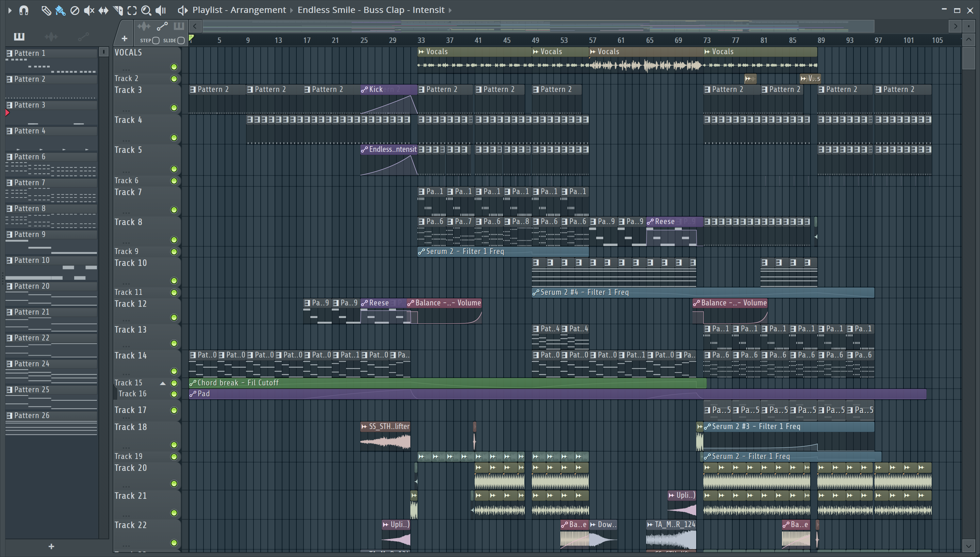Add new pattern with bottom plus
The height and width of the screenshot is (557, 980).
(x=51, y=547)
